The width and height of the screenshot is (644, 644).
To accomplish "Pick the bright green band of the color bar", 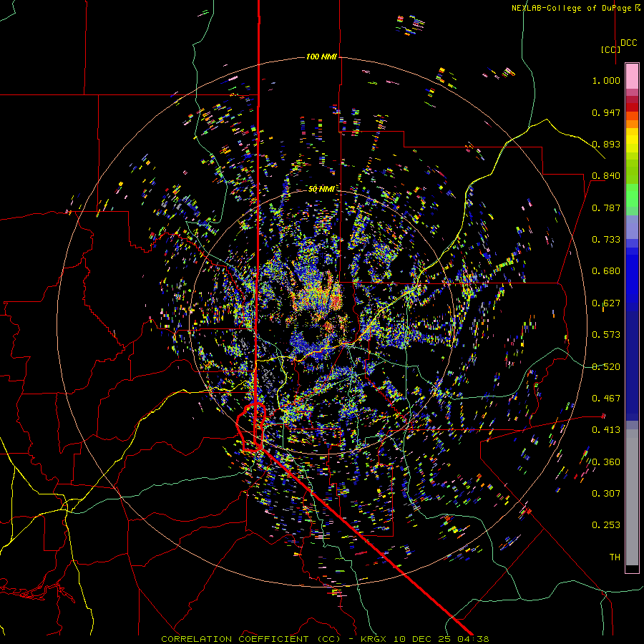I will tap(632, 195).
